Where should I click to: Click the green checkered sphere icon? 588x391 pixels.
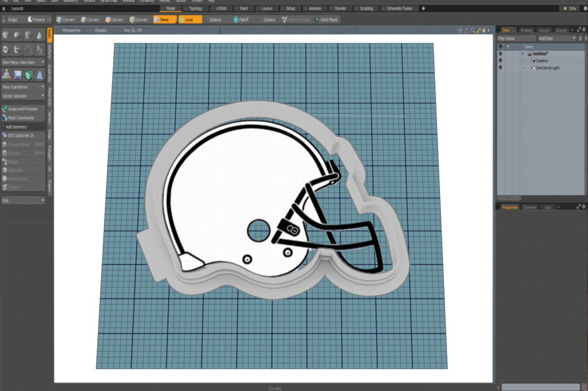click(29, 75)
